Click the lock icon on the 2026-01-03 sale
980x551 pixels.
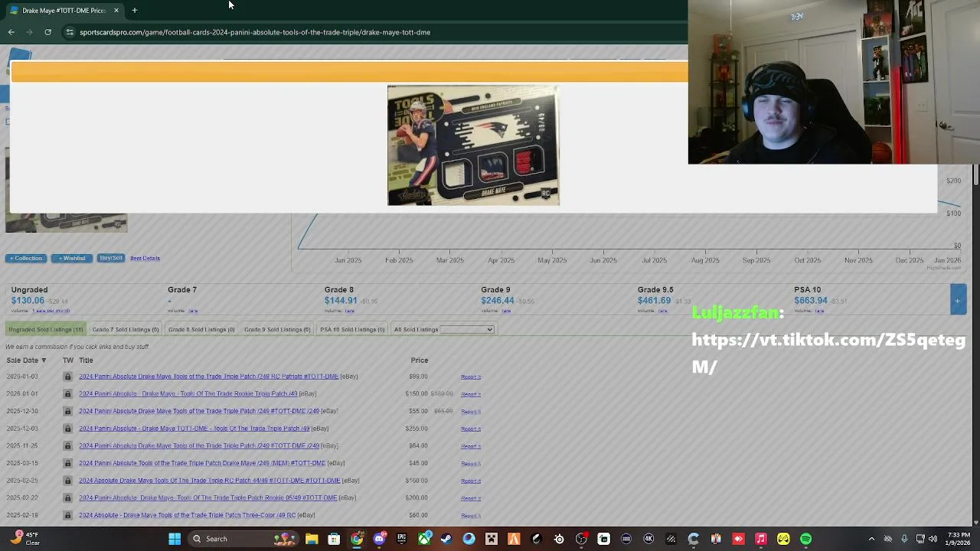pyautogui.click(x=67, y=377)
